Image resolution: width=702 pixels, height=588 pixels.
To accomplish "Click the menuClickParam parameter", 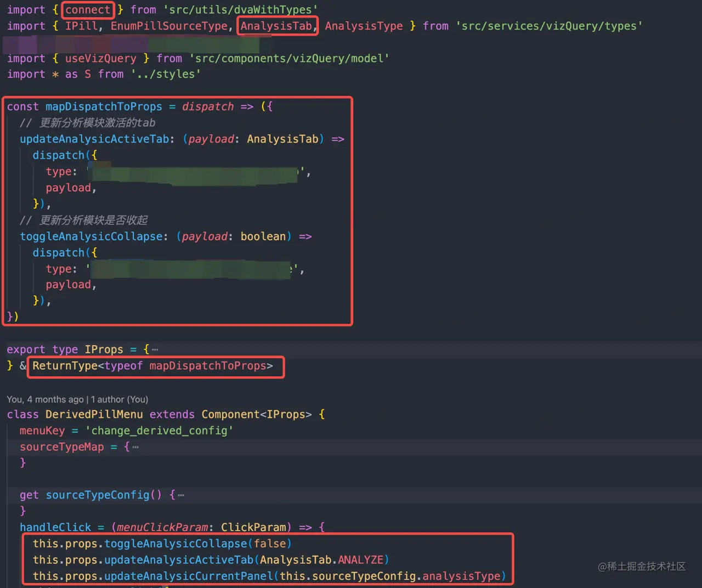I will pyautogui.click(x=162, y=528).
